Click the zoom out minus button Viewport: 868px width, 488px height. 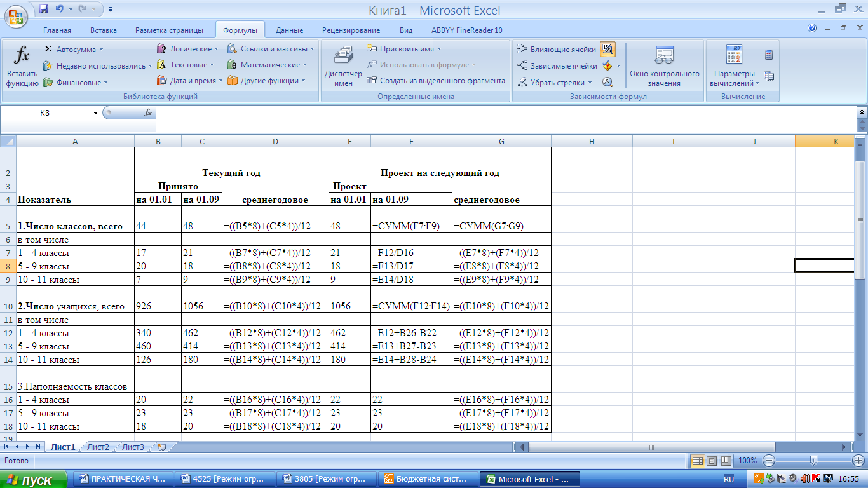769,460
